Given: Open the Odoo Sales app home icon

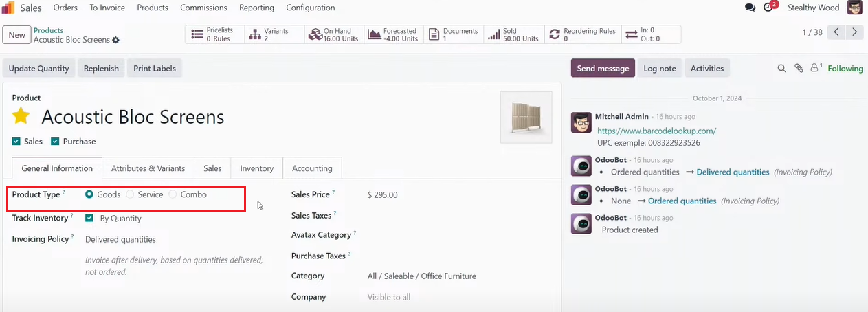Looking at the screenshot, I should [x=8, y=8].
